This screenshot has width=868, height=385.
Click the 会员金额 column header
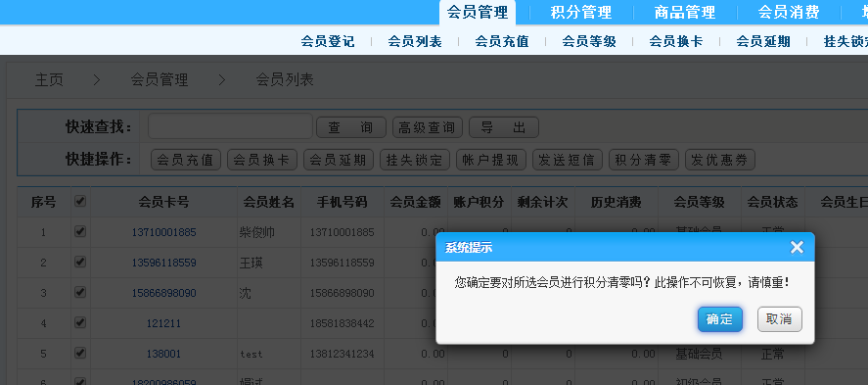(x=416, y=202)
